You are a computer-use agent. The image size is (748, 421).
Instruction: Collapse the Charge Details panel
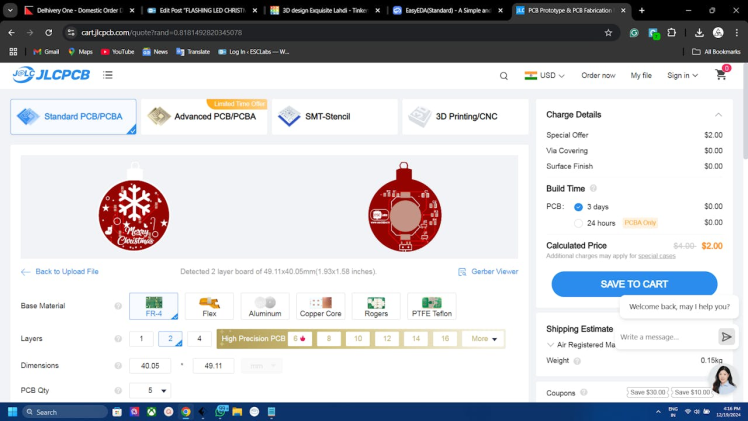click(x=718, y=115)
